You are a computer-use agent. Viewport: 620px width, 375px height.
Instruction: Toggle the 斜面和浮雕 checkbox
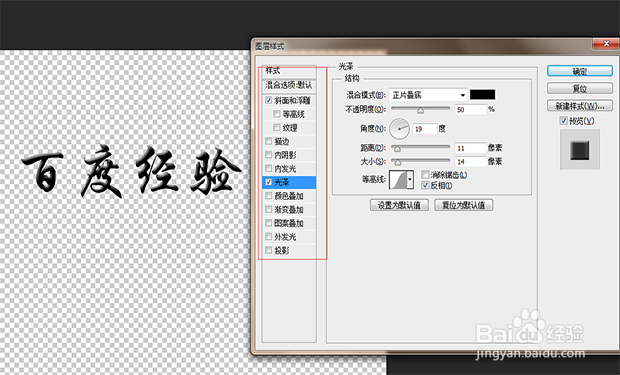[x=269, y=100]
